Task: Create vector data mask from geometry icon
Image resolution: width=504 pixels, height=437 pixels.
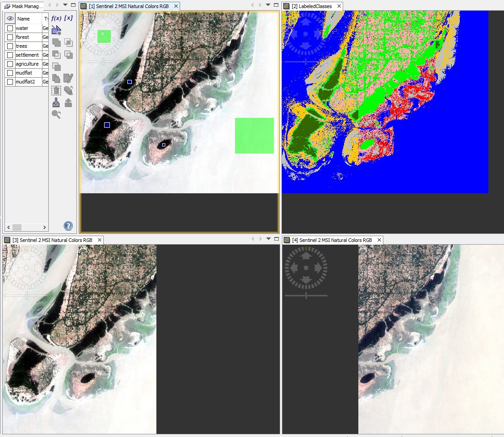Action: 56,30
